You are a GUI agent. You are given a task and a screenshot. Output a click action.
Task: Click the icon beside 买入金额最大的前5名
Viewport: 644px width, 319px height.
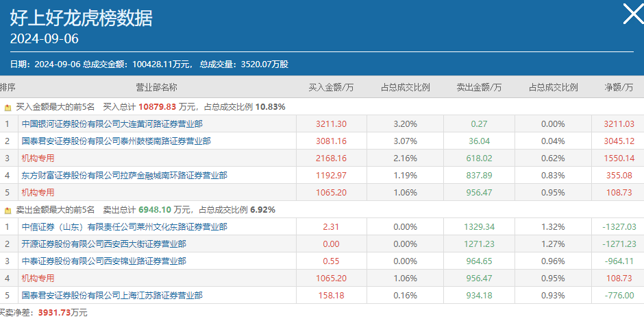point(8,108)
